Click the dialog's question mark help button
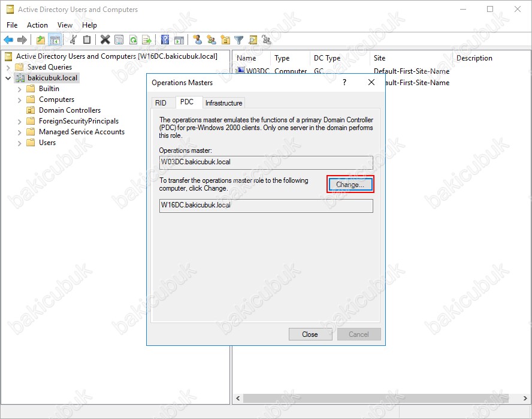This screenshot has height=419, width=532. pyautogui.click(x=344, y=82)
